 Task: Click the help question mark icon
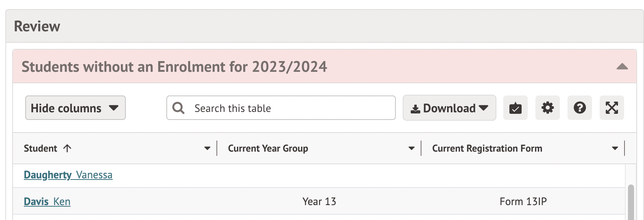(x=579, y=108)
